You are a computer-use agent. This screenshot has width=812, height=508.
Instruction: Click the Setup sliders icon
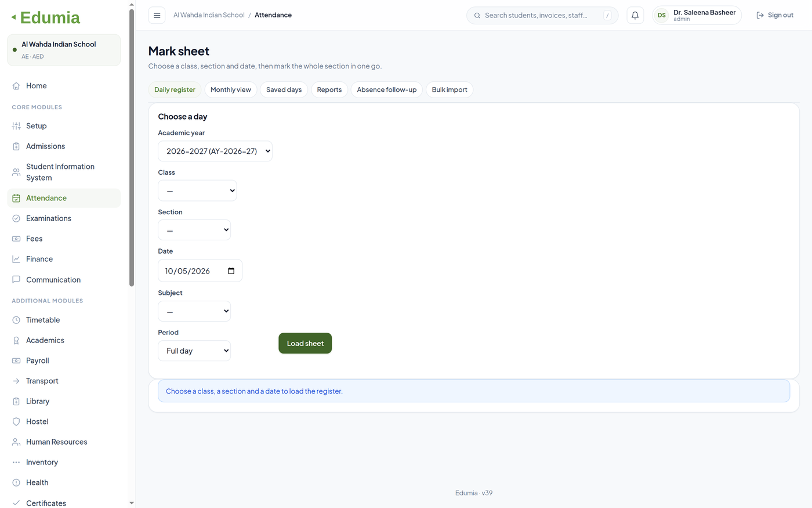click(16, 126)
